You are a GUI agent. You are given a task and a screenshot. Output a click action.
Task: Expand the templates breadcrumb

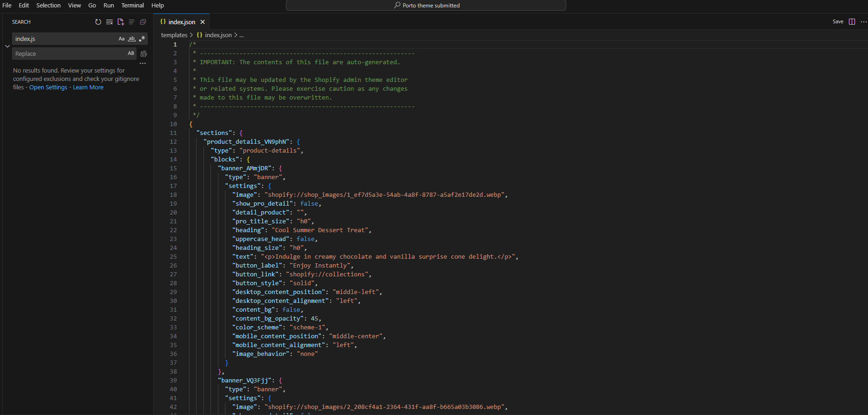[x=174, y=35]
